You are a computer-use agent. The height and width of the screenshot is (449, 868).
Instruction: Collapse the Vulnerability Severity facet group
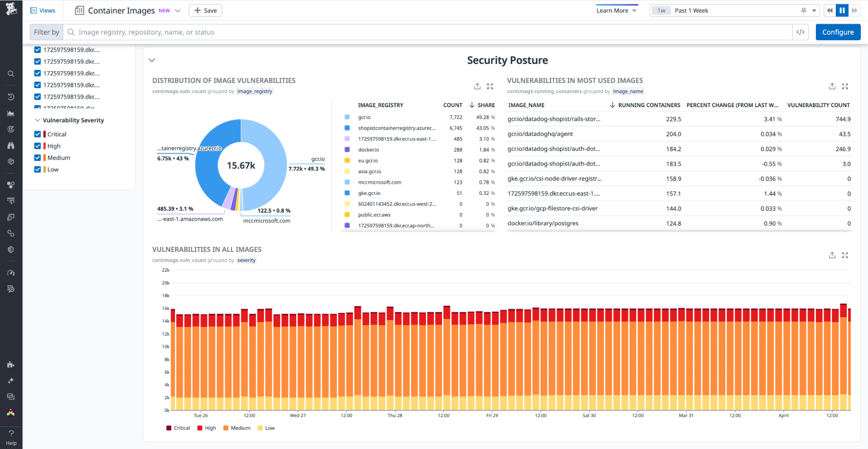[37, 120]
